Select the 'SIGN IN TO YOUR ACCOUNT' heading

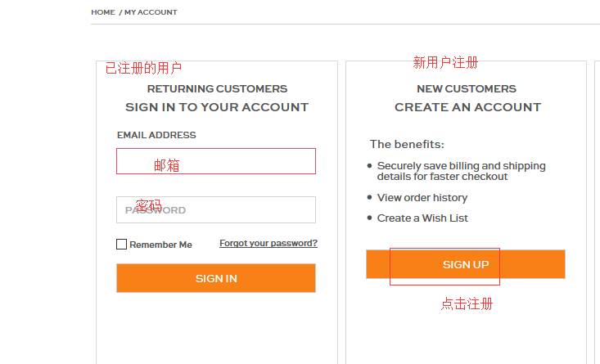point(217,107)
